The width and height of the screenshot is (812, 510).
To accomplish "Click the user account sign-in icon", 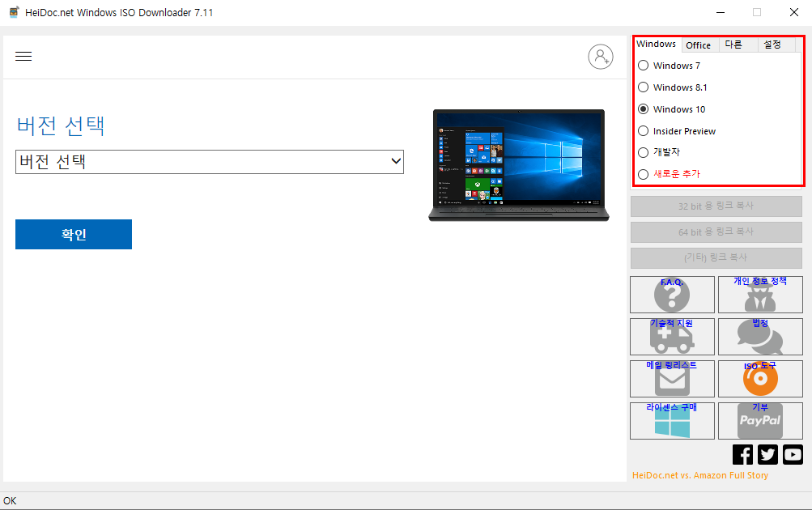I will [x=600, y=57].
